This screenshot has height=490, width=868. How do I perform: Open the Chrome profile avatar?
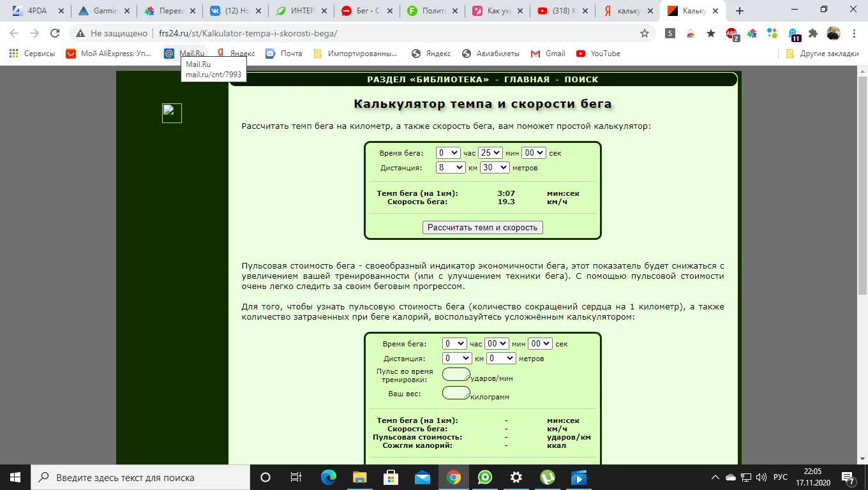pyautogui.click(x=834, y=34)
